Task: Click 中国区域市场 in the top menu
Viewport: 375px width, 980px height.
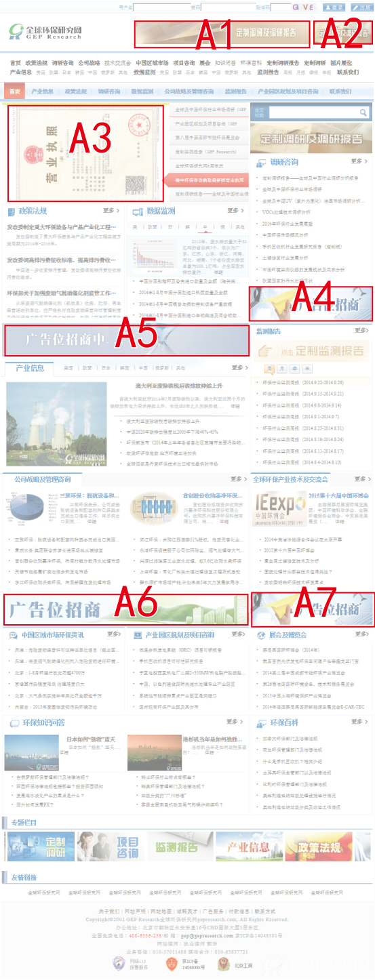Action: pyautogui.click(x=152, y=62)
